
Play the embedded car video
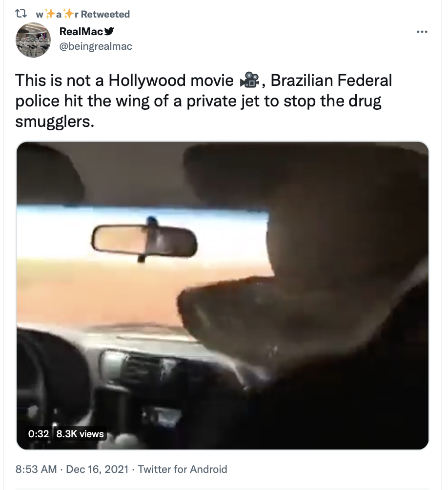pyautogui.click(x=223, y=295)
